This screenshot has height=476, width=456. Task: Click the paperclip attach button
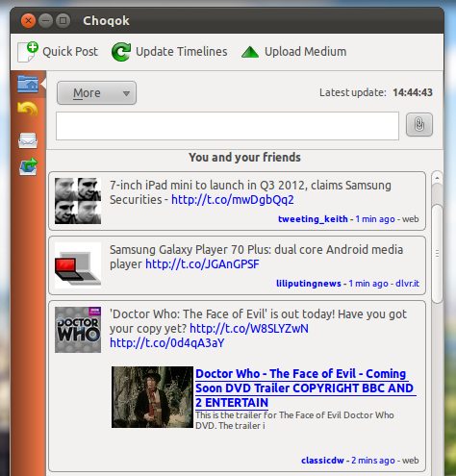(419, 124)
